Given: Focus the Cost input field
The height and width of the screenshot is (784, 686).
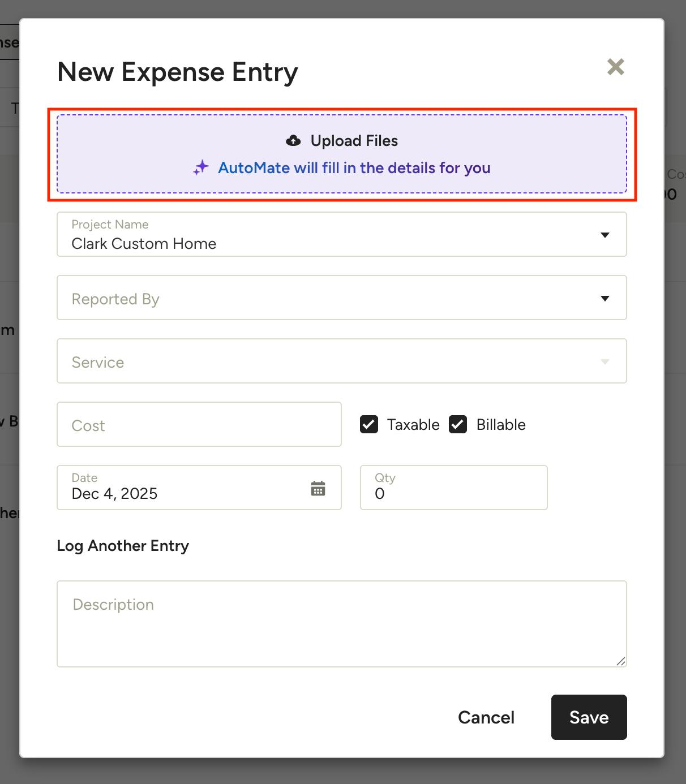Looking at the screenshot, I should 199,425.
